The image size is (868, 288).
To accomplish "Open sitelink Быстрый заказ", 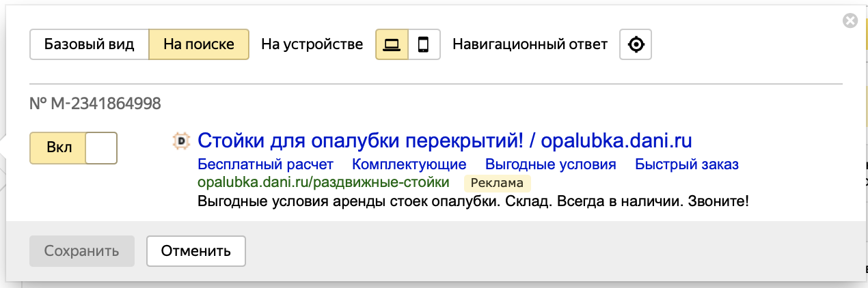I will [687, 164].
